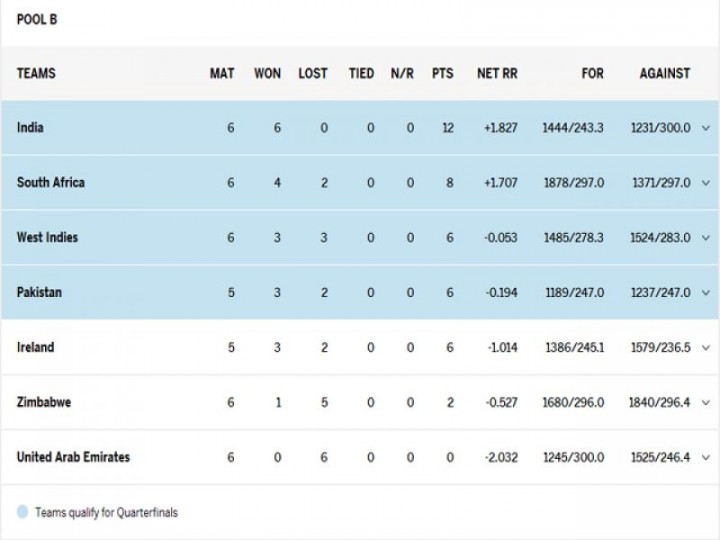The height and width of the screenshot is (540, 720).
Task: Expand West Indies row chevron
Action: click(x=706, y=238)
